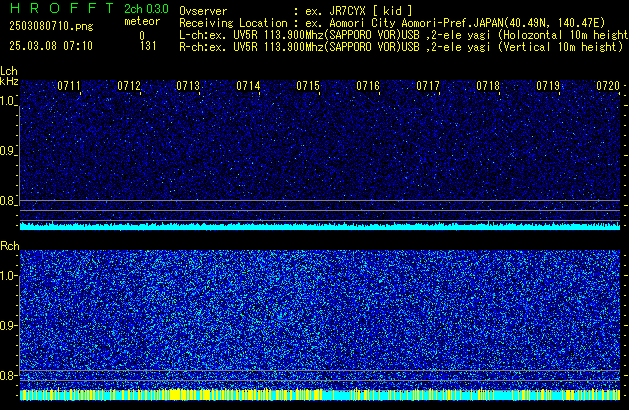Viewport: 629px width, 410px height.
Task: Click the HROFFT title text
Action: (x=62, y=8)
